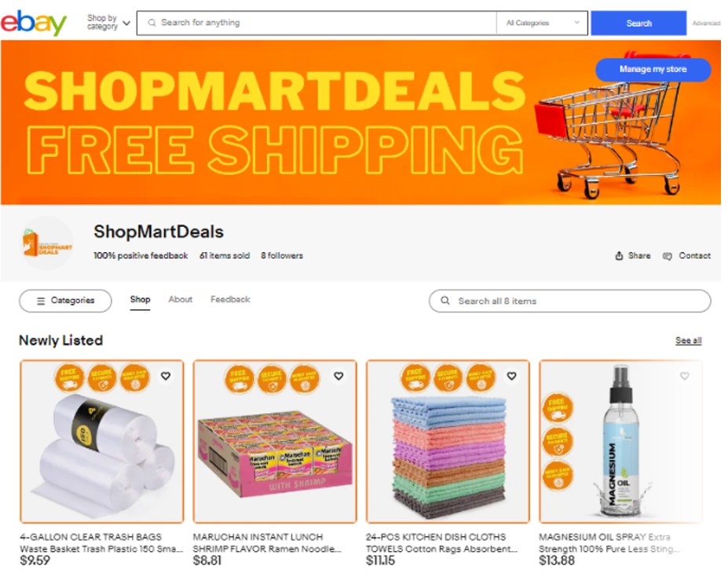Open the About tab

tap(180, 299)
